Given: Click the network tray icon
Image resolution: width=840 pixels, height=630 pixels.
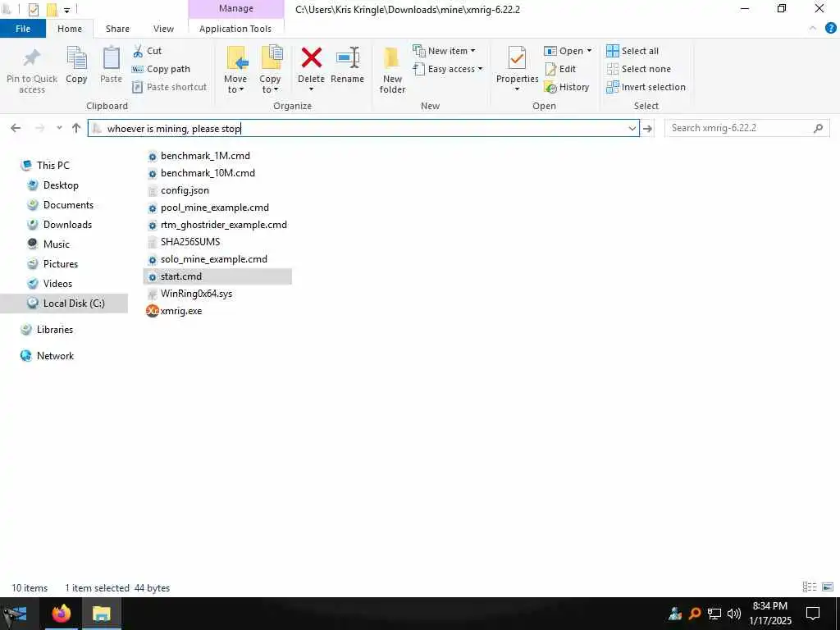Looking at the screenshot, I should (714, 614).
